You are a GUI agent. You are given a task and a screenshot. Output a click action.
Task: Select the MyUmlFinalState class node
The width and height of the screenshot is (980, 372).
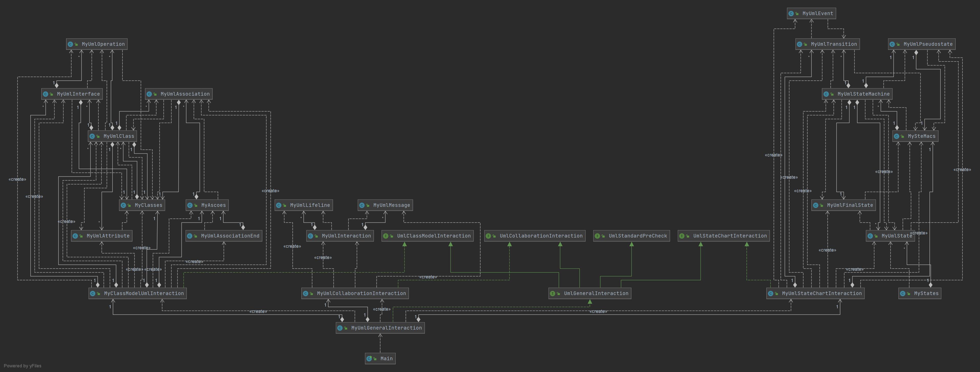(843, 206)
